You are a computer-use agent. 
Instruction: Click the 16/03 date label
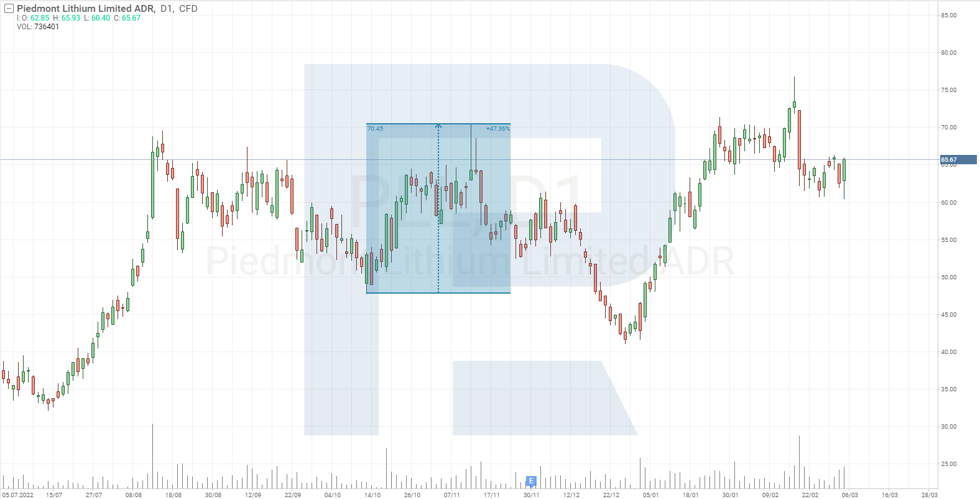[890, 495]
